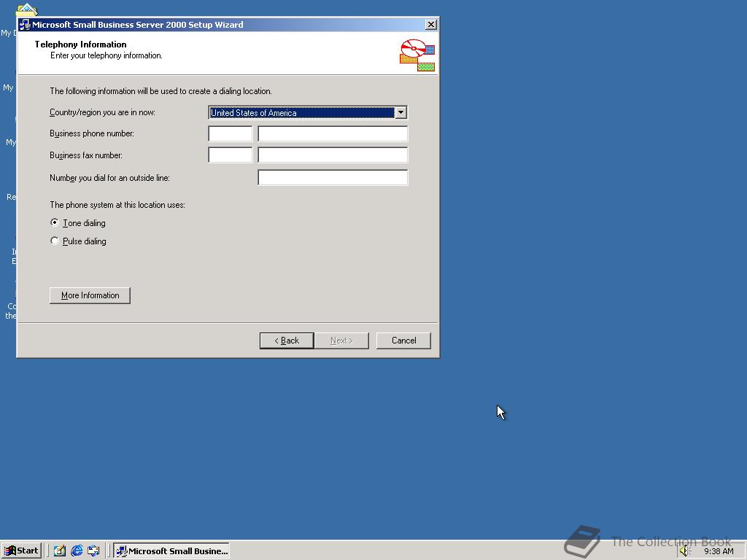The image size is (747, 560).
Task: Click the wizard CD and network graphic
Action: point(417,55)
